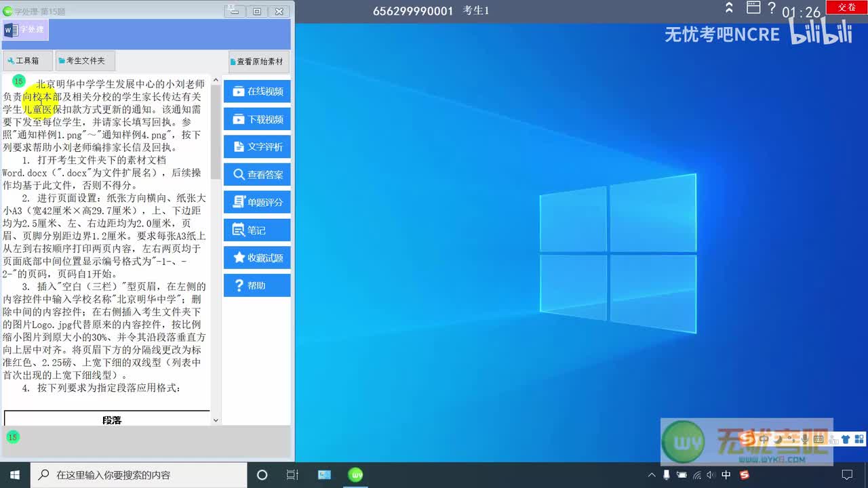Open 在线视频 online video
The width and height of the screenshot is (868, 488).
257,91
